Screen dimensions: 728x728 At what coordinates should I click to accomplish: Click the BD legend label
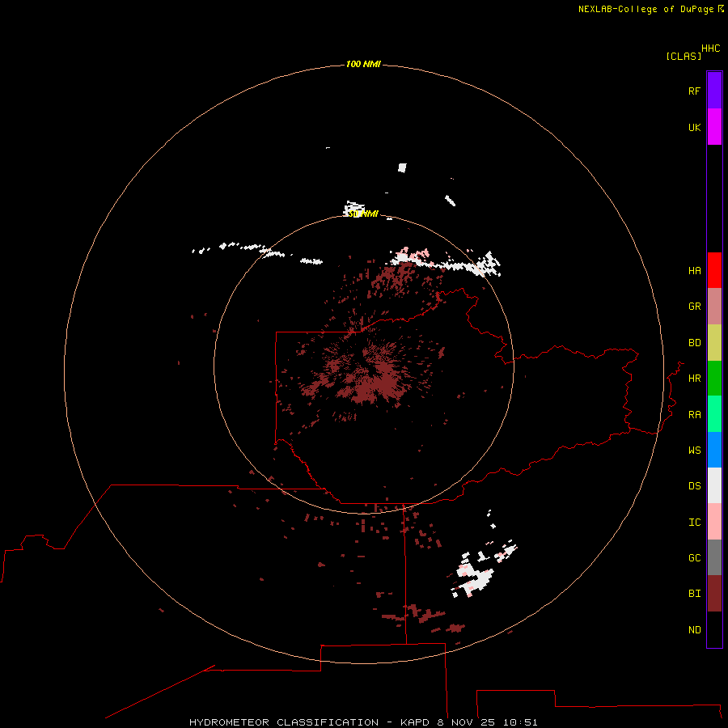click(694, 343)
